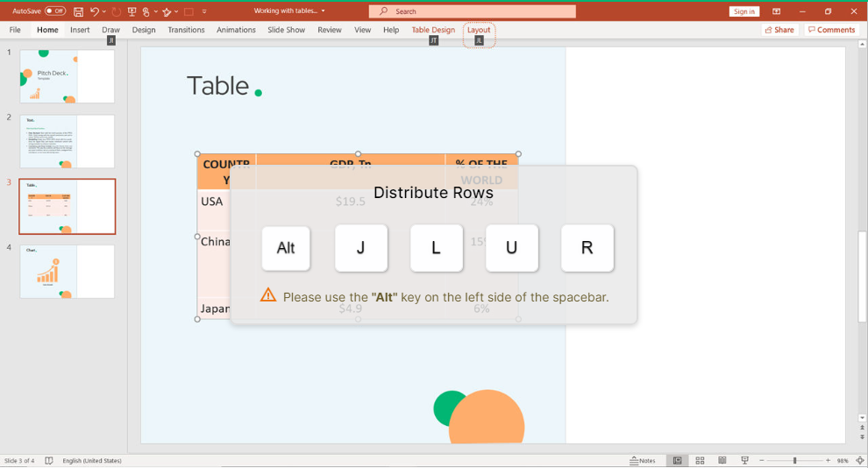Click the shapes quick access icon
This screenshot has width=868, height=468.
point(167,11)
